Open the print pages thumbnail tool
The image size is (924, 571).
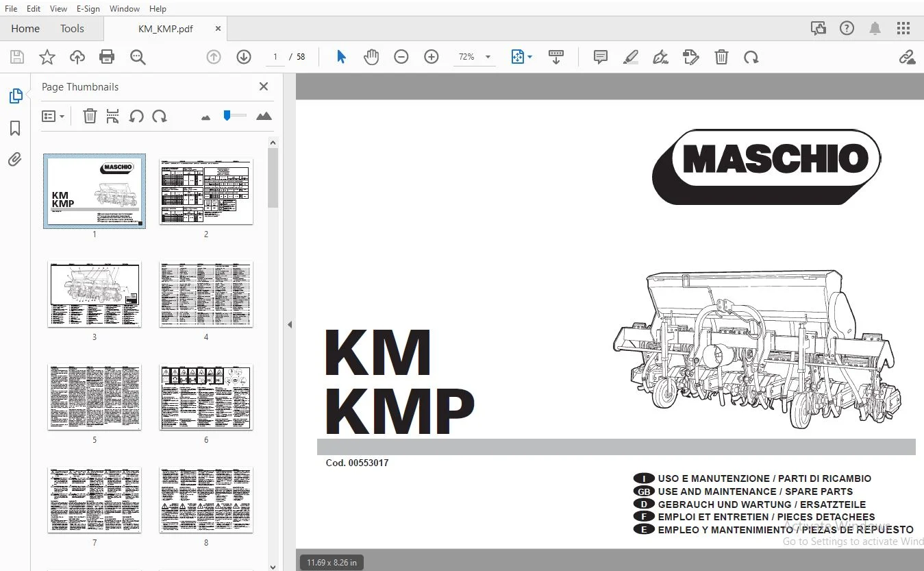113,117
